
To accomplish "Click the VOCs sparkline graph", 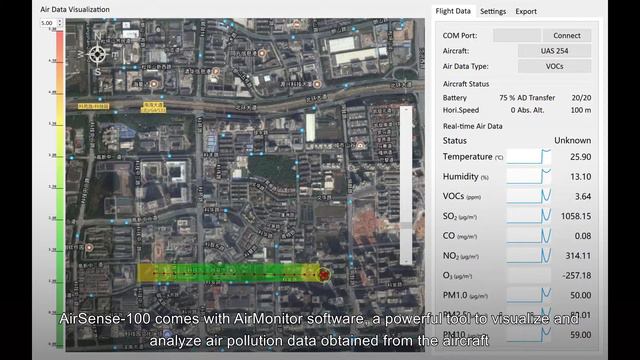I will point(529,196).
